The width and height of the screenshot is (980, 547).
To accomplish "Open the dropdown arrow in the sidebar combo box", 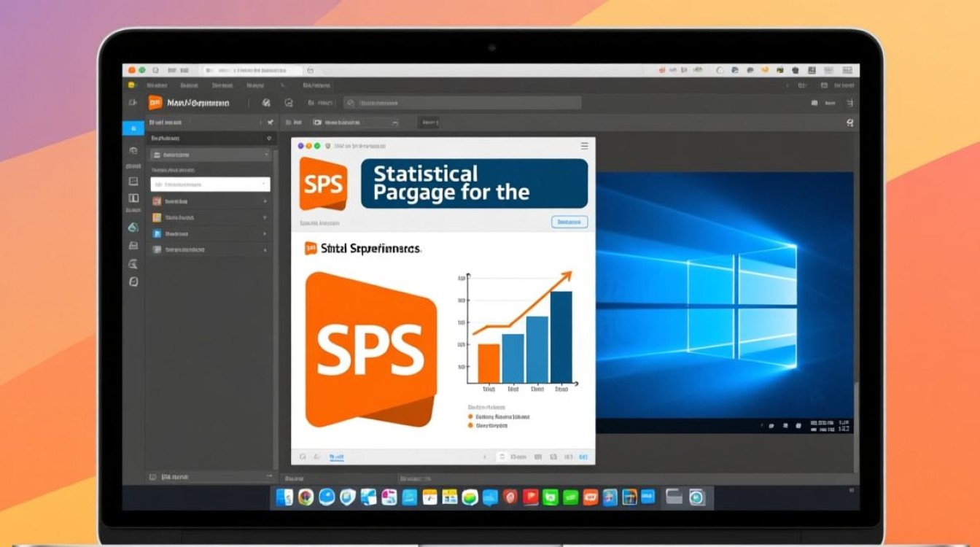I will pyautogui.click(x=265, y=185).
